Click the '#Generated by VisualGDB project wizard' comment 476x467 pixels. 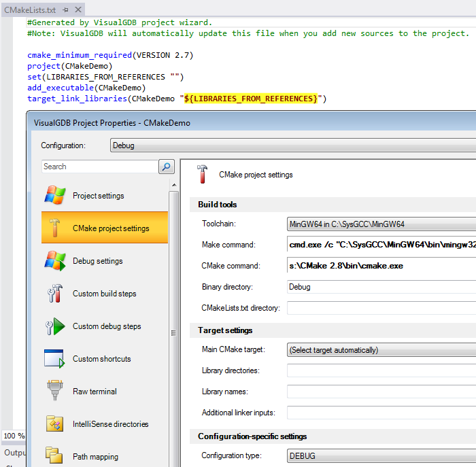coord(120,22)
